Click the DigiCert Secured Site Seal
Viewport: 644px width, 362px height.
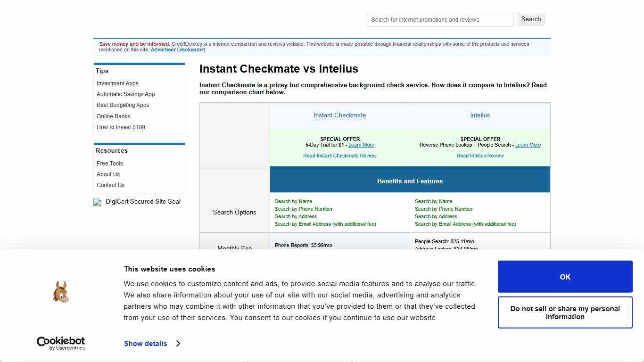point(137,202)
